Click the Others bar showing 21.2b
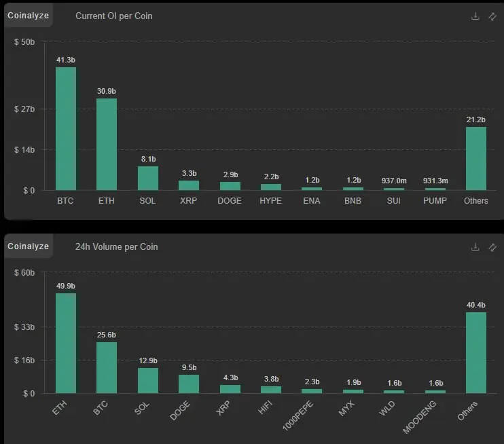 476,159
